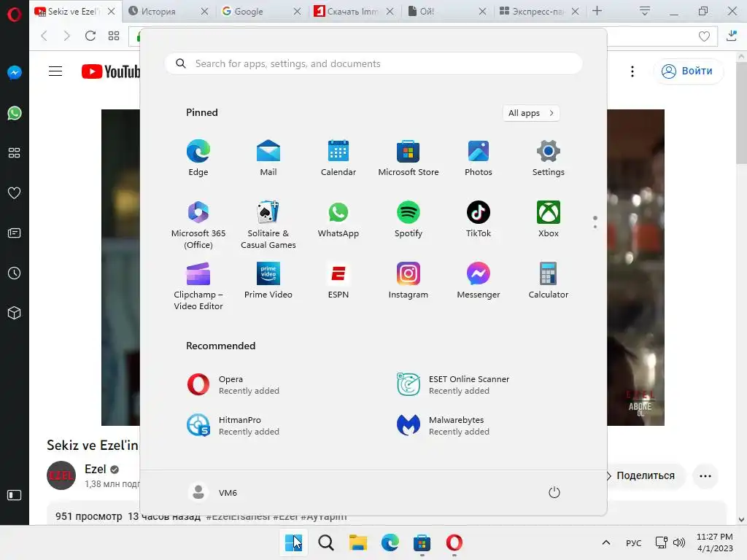Open File Explorer from taskbar

358,542
